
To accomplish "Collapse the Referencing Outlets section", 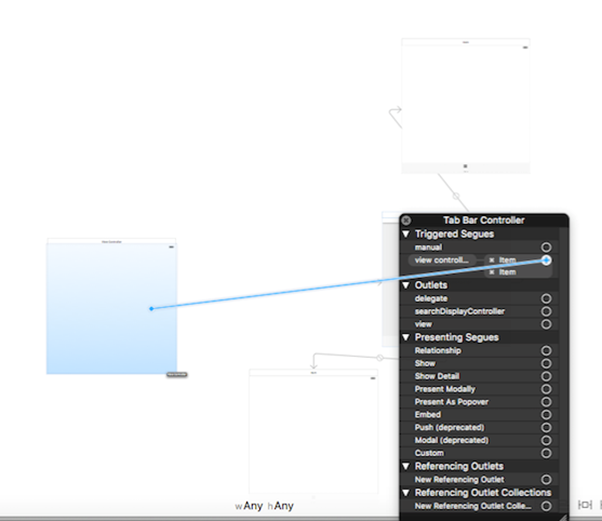I will tap(406, 466).
